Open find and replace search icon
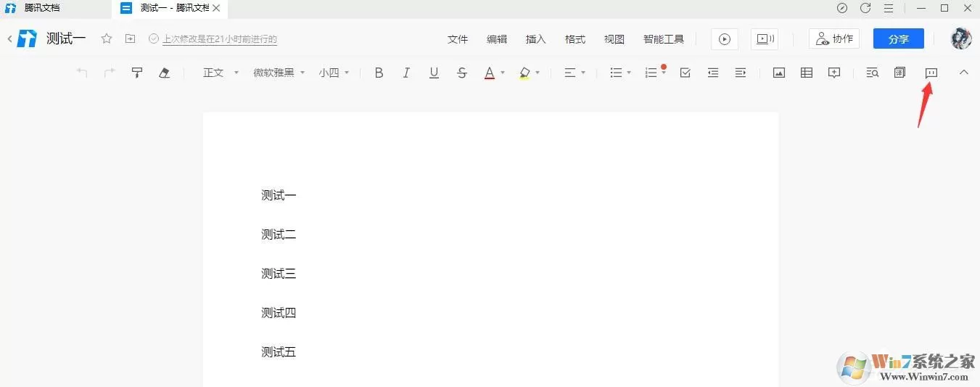Screen dimensions: 980x387 point(873,73)
